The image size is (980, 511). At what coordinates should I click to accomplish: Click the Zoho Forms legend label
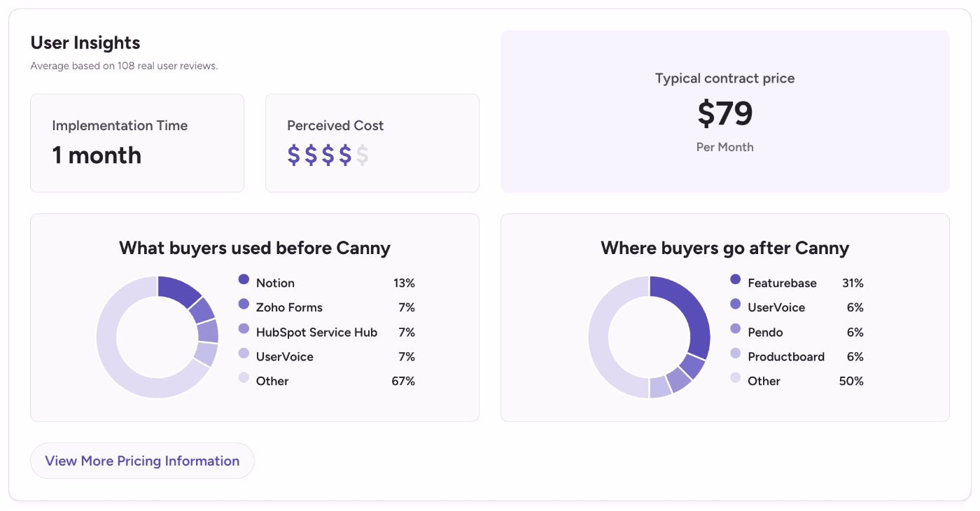coord(289,307)
